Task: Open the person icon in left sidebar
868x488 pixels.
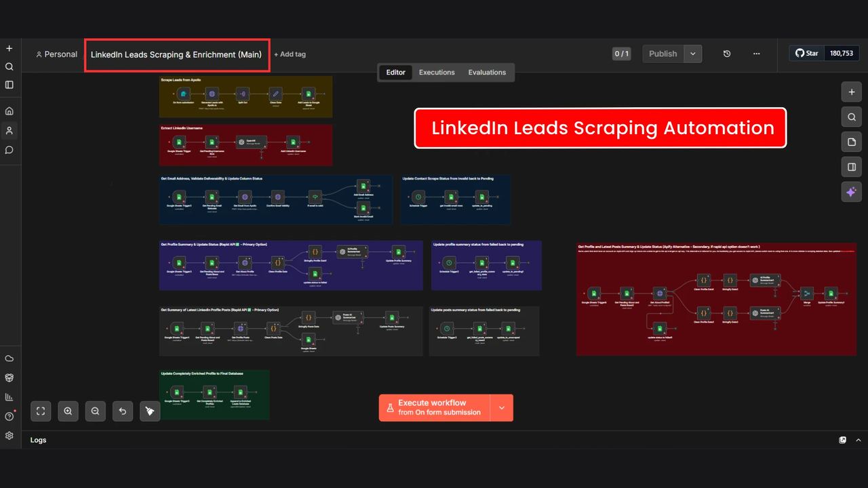Action: click(x=9, y=130)
